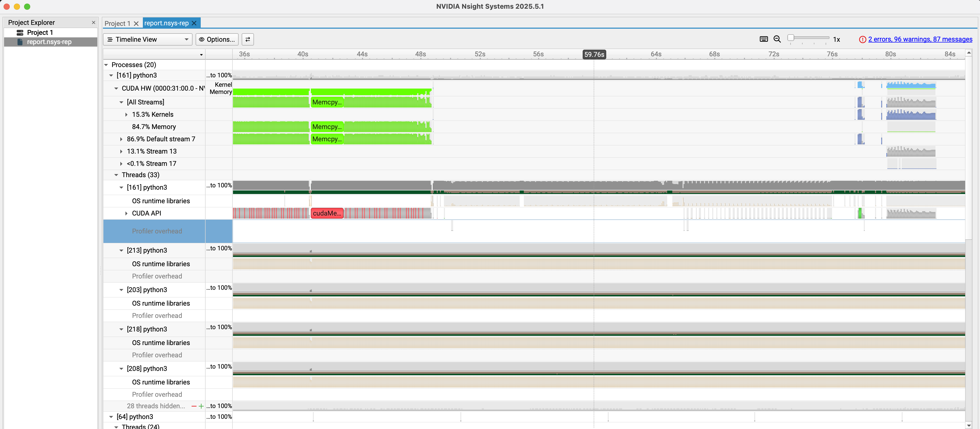The height and width of the screenshot is (429, 980).
Task: Click the red error indicator icon
Action: (x=862, y=40)
